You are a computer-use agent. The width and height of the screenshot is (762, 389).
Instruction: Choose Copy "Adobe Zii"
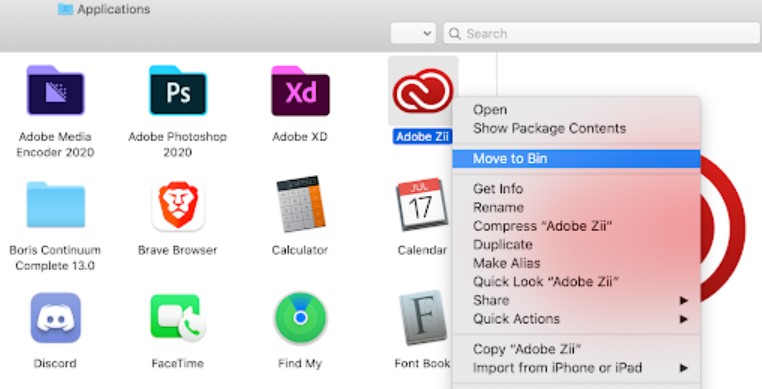coord(576,349)
